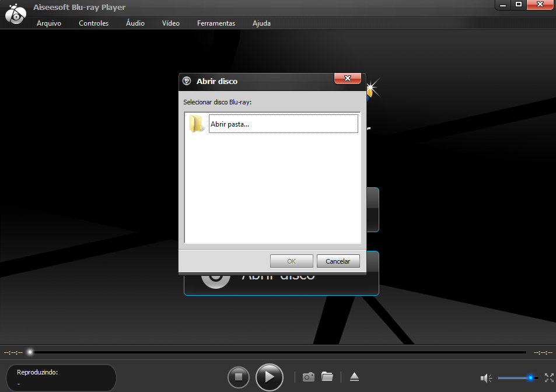Open the Vídeo menu
Viewport: 556px width, 392px height.
171,23
